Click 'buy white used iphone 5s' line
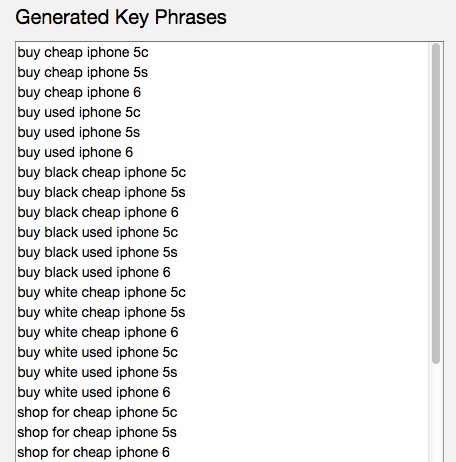456x462 pixels. pyautogui.click(x=97, y=373)
